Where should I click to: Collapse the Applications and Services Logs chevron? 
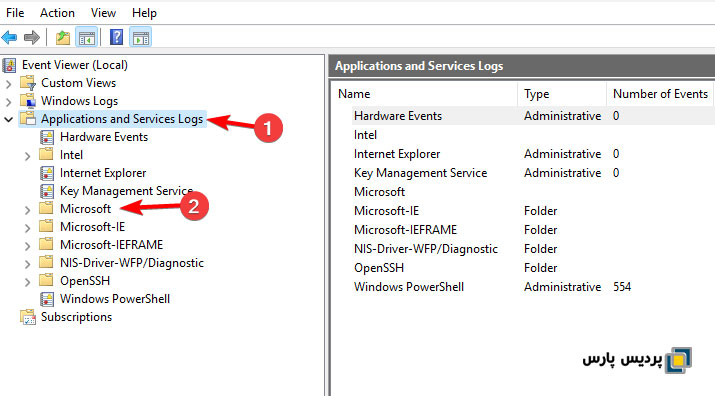(x=9, y=120)
